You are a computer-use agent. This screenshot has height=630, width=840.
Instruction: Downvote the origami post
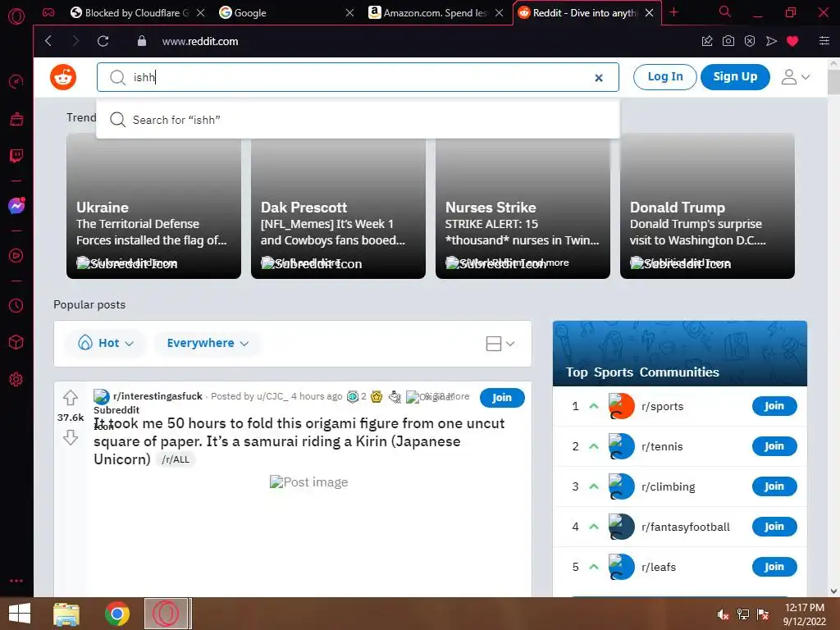pos(71,438)
